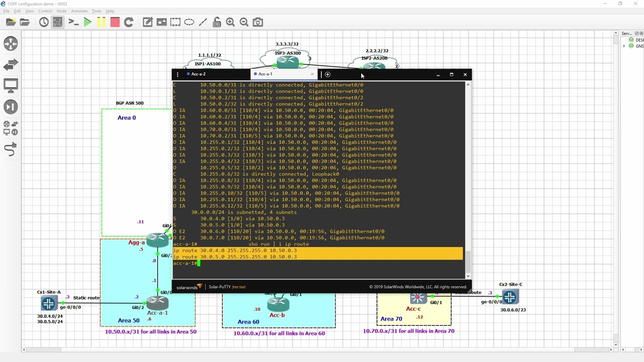Viewport: 644px width, 362px height.
Task: Browse end devices with monitor icon
Action: point(11,86)
